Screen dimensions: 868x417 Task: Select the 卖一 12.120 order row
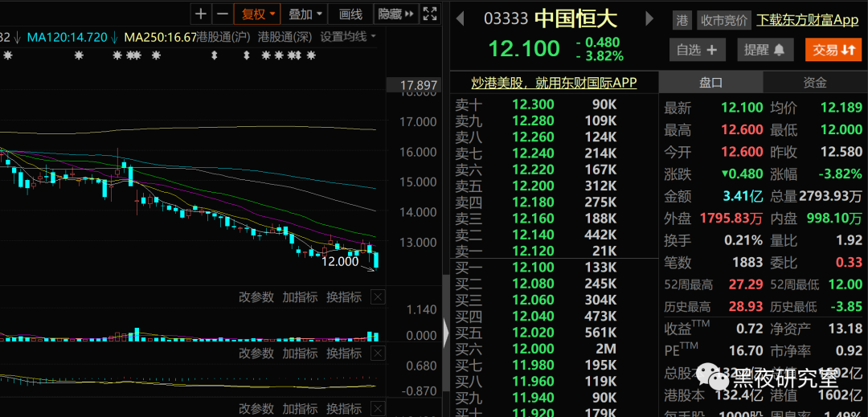(554, 251)
